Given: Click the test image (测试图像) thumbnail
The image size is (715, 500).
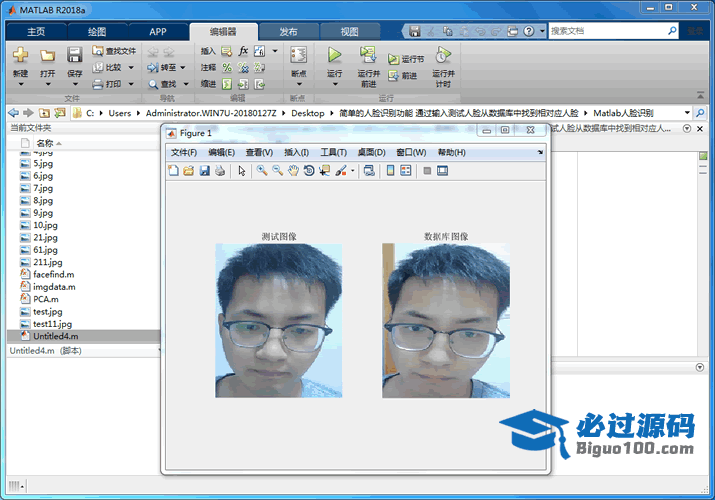Looking at the screenshot, I should point(279,320).
